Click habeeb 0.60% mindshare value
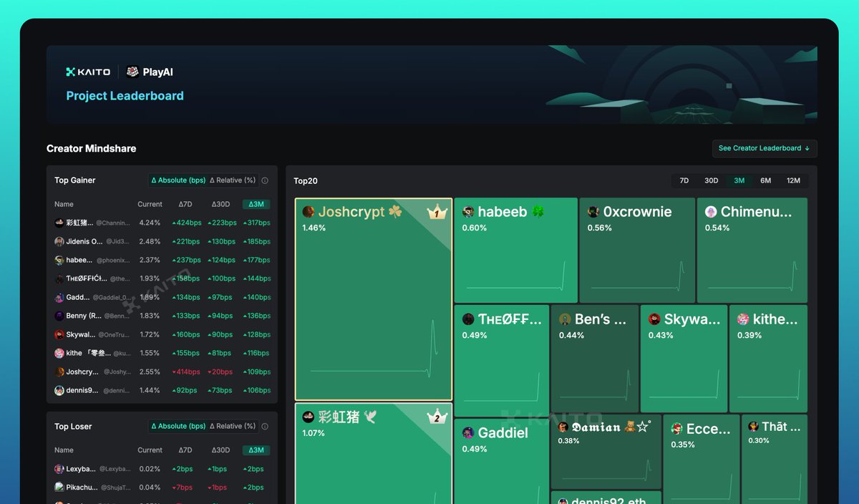Screen dimensions: 859x504 click(x=475, y=228)
